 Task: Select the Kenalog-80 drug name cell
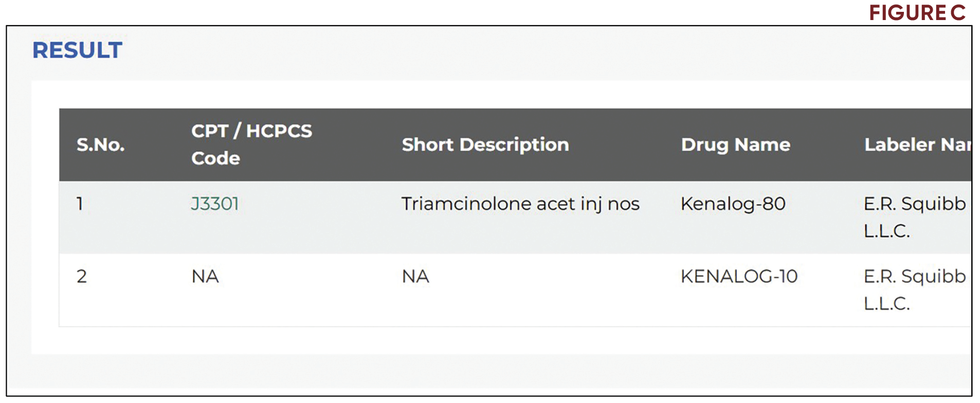(x=733, y=204)
